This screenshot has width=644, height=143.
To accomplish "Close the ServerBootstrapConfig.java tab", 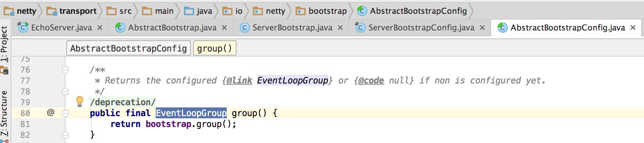I will coord(482,28).
